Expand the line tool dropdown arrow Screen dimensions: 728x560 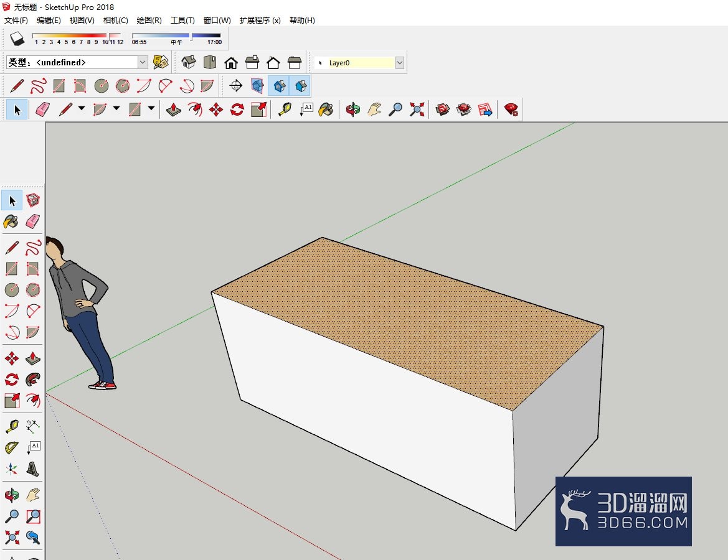coord(82,108)
